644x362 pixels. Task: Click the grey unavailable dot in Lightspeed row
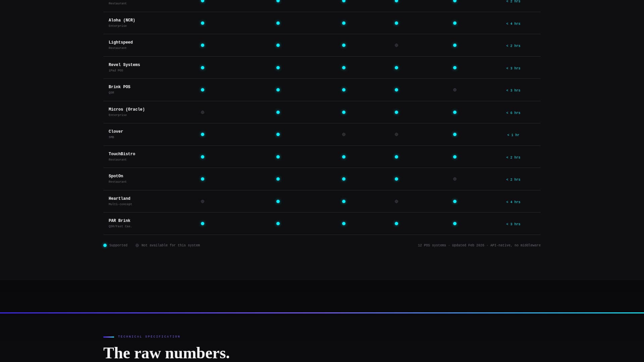tap(396, 45)
